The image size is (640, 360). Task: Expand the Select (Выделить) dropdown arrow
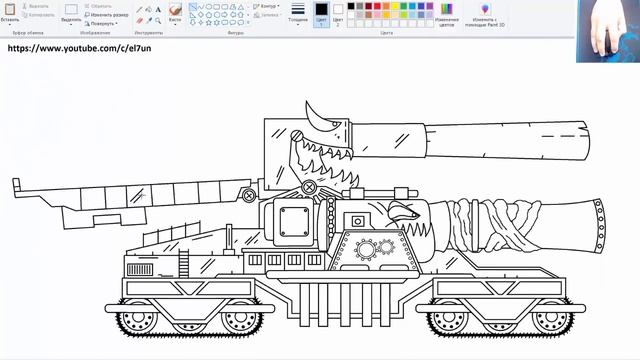tap(71, 24)
